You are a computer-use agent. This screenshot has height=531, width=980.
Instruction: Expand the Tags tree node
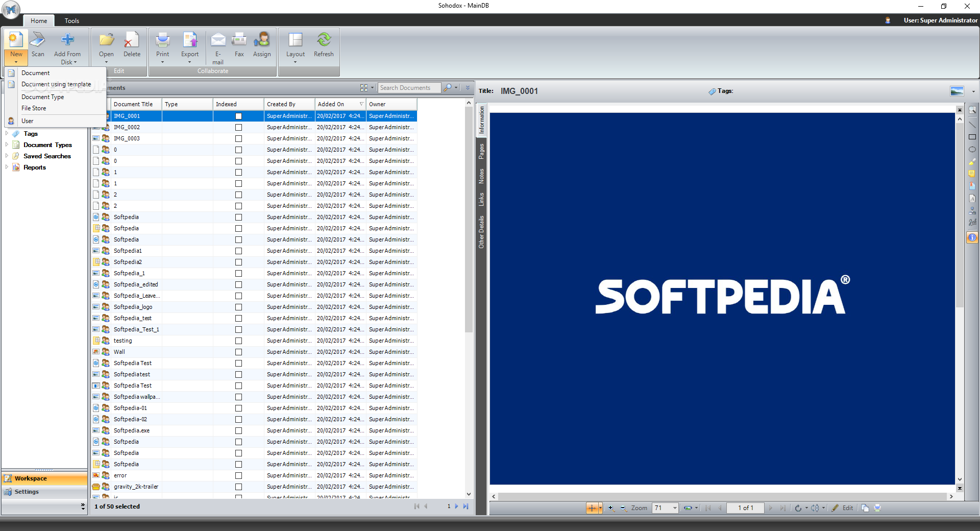(x=7, y=133)
